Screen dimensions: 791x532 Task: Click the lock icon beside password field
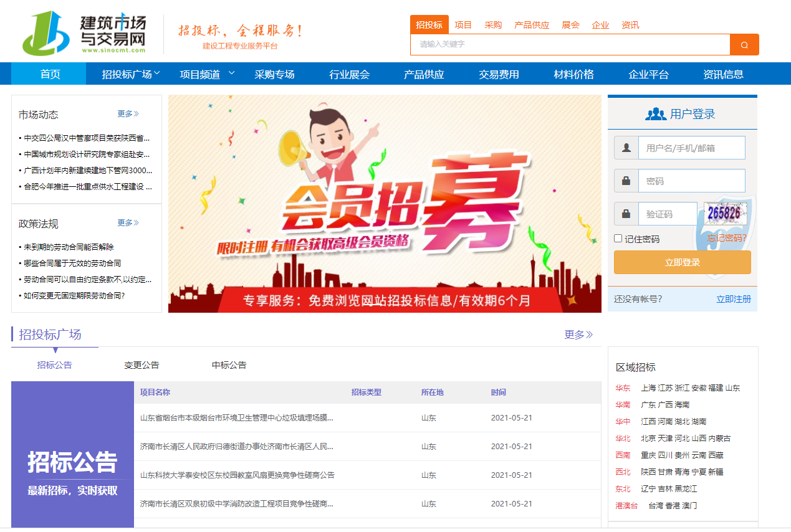click(x=626, y=181)
